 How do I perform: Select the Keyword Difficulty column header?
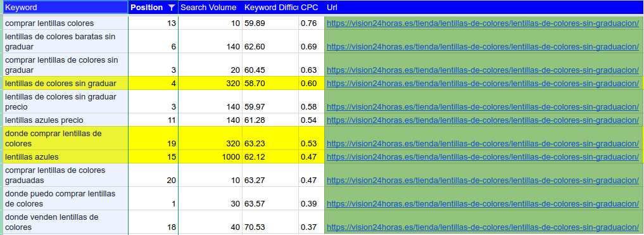[x=270, y=8]
